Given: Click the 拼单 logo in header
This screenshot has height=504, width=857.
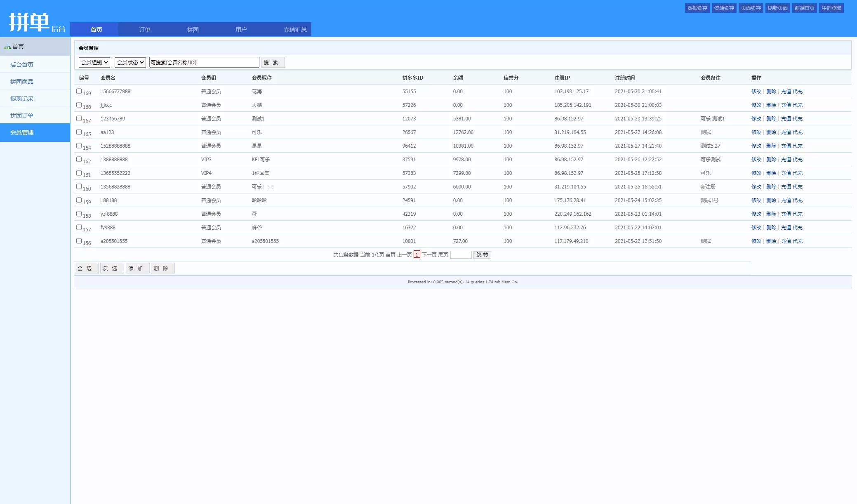Looking at the screenshot, I should tap(29, 22).
